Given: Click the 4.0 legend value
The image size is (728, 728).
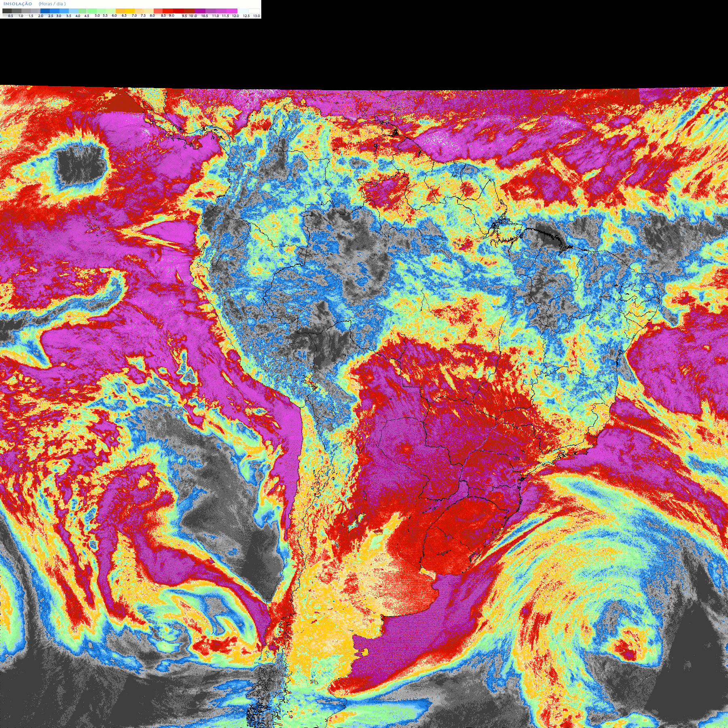Looking at the screenshot, I should pos(78,16).
